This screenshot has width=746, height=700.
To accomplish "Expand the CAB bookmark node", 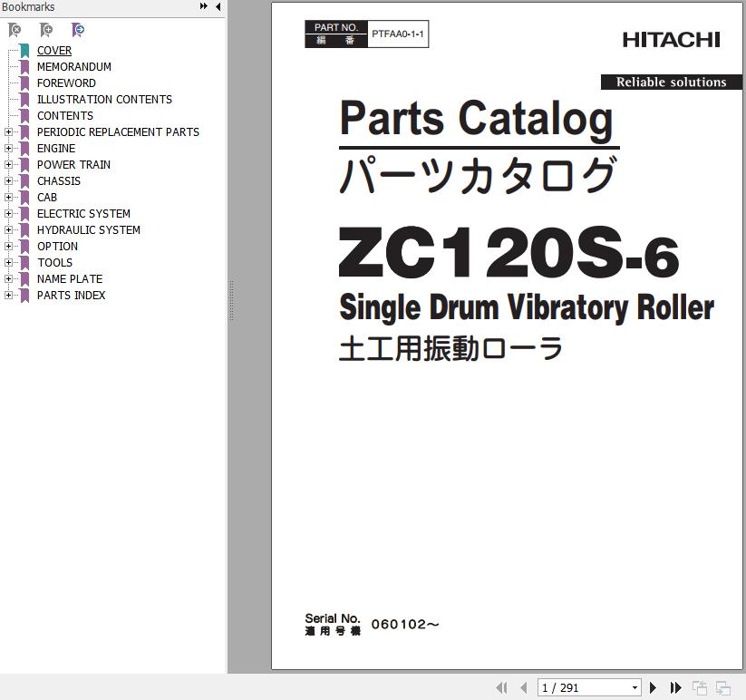I will pyautogui.click(x=8, y=197).
